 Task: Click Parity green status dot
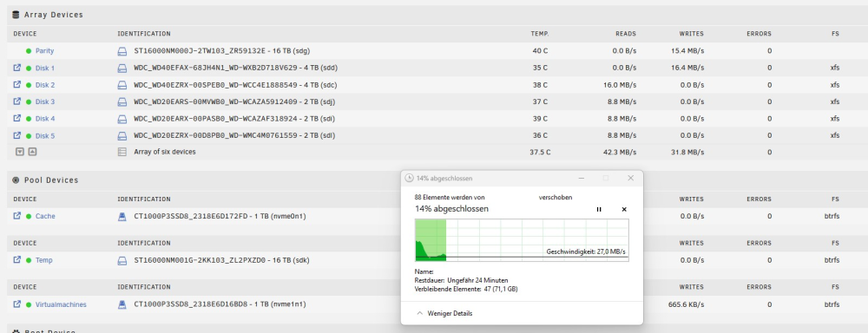pos(29,51)
